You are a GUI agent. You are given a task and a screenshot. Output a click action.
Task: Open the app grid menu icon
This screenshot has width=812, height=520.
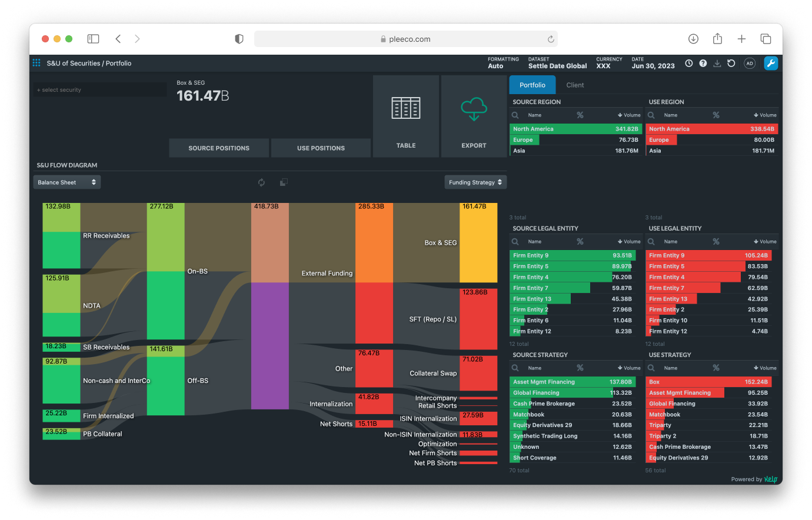pyautogui.click(x=36, y=63)
